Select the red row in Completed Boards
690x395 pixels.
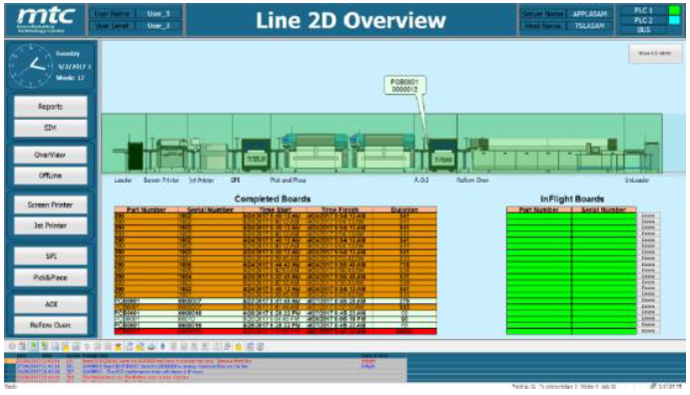click(x=275, y=332)
